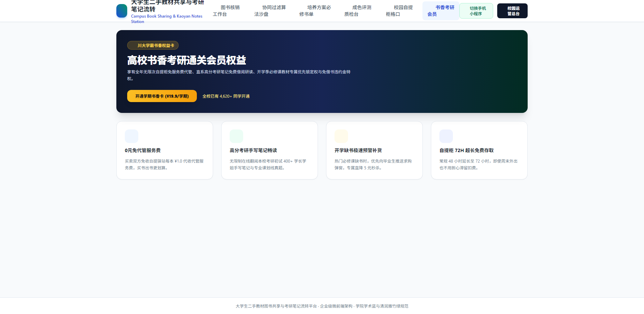Screen dimensions: 644x314
Task: Click the heading 自提柜 72H 超长免费存取
Action: [466, 150]
